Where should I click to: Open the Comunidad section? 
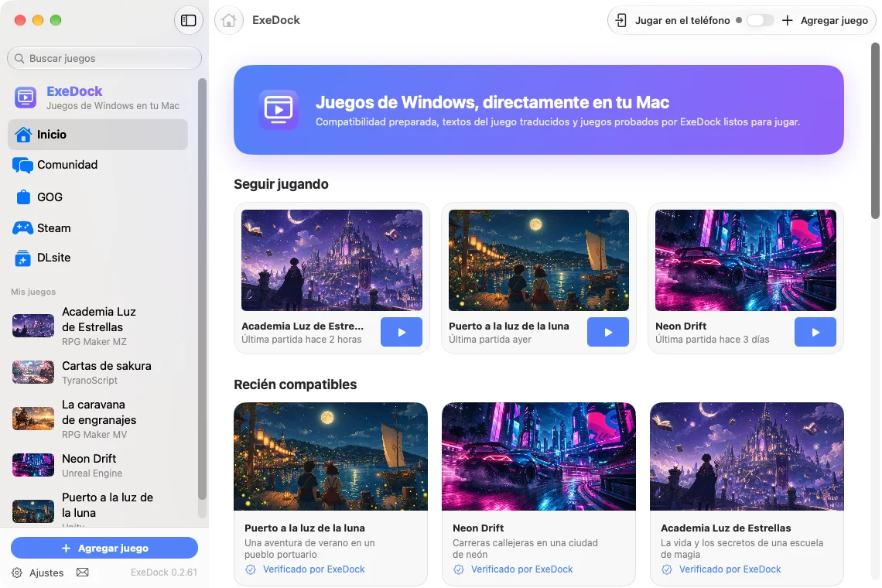click(x=98, y=165)
